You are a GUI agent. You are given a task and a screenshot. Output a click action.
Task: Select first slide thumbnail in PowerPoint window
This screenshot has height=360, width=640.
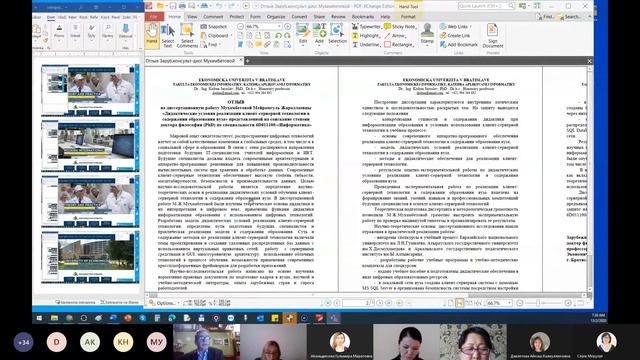[90, 90]
